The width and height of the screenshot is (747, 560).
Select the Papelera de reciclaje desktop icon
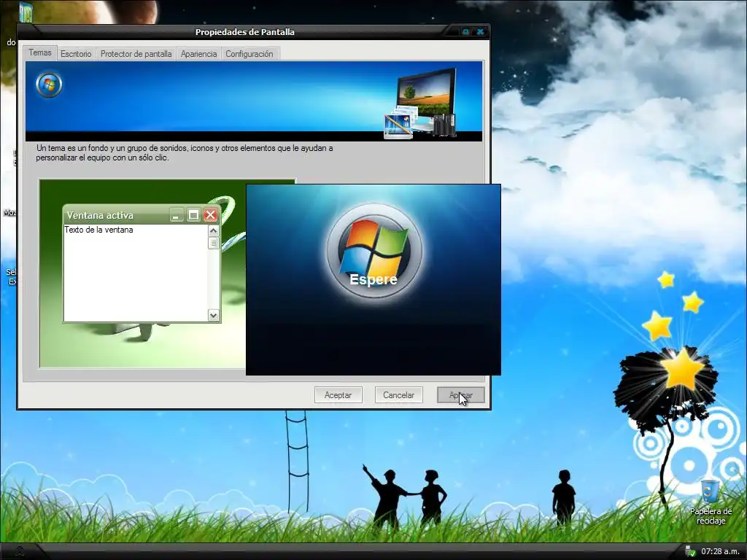[711, 502]
